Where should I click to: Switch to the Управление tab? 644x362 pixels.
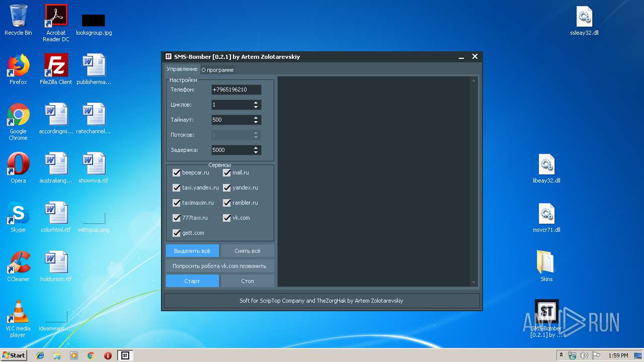tap(182, 69)
